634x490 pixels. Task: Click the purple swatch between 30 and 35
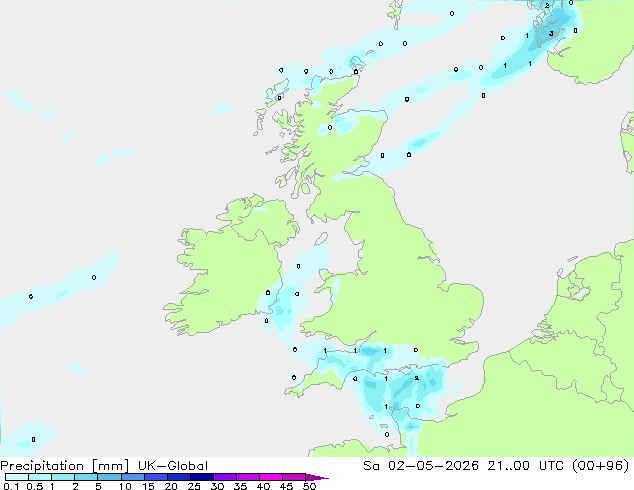pyautogui.click(x=224, y=477)
